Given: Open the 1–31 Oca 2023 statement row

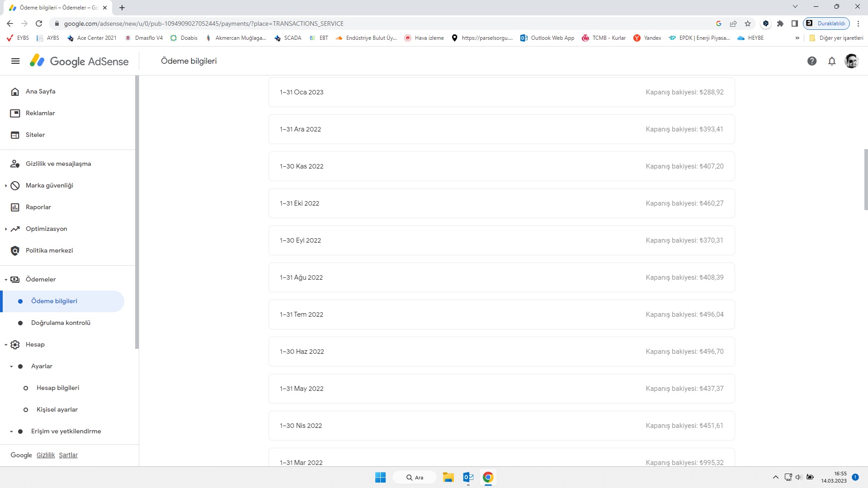Looking at the screenshot, I should 501,92.
